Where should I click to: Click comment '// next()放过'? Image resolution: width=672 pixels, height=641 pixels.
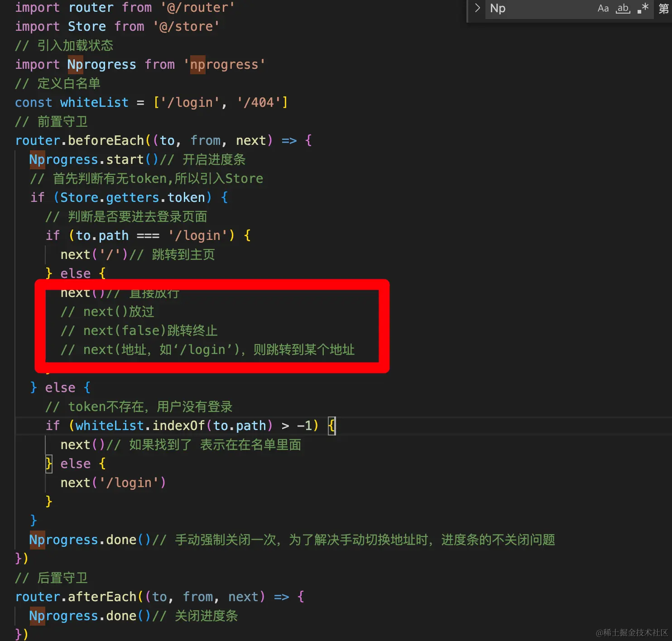point(107,311)
